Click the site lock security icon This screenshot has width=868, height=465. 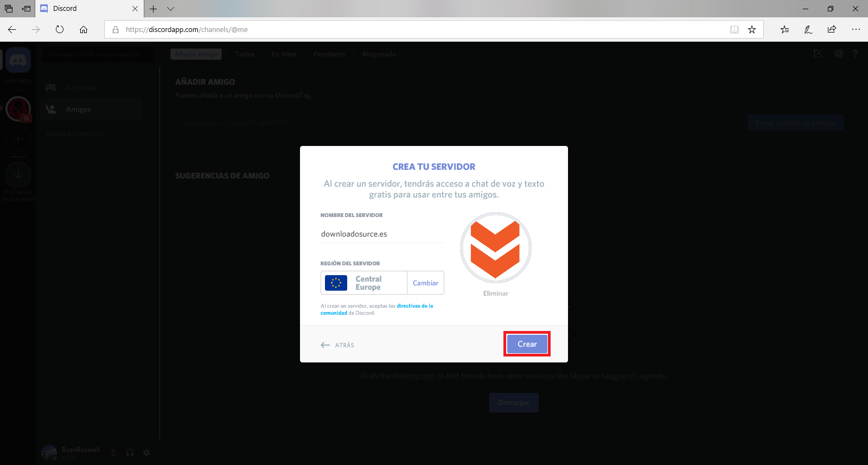coord(116,30)
